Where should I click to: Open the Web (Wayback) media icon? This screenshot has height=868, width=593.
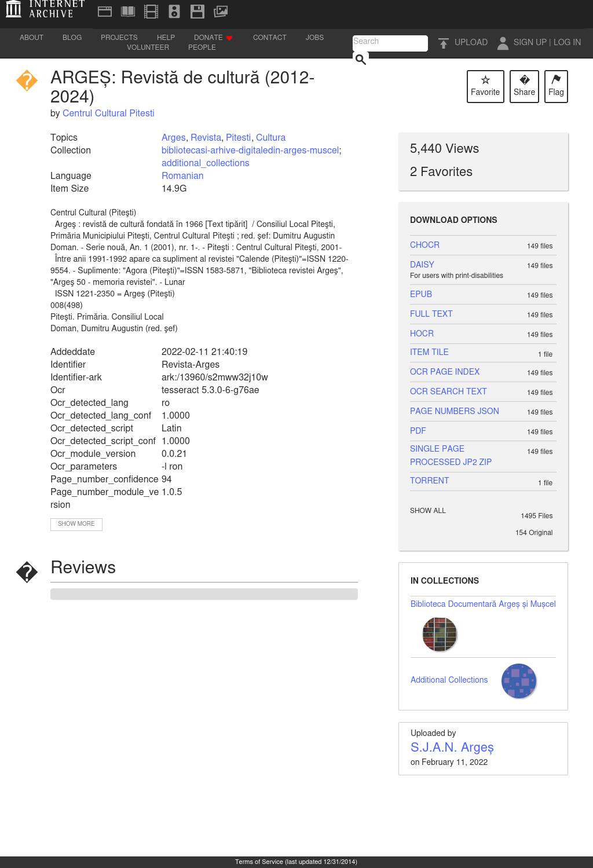(x=105, y=11)
